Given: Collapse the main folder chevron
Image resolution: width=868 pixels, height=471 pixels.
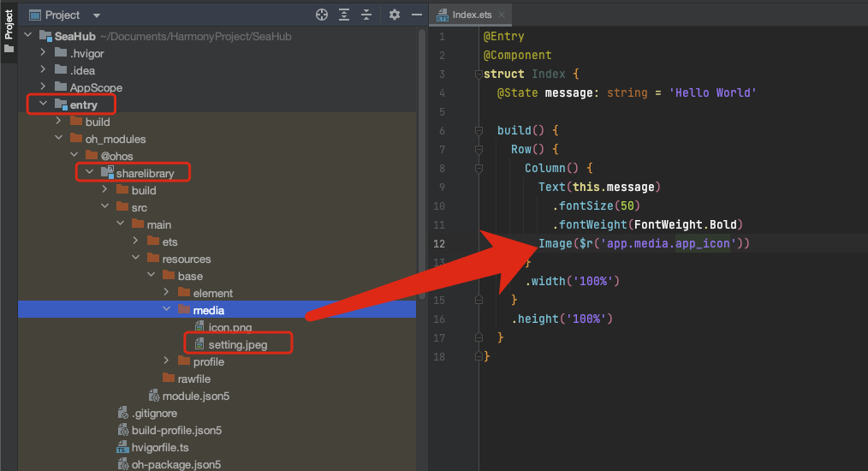Looking at the screenshot, I should [x=121, y=224].
